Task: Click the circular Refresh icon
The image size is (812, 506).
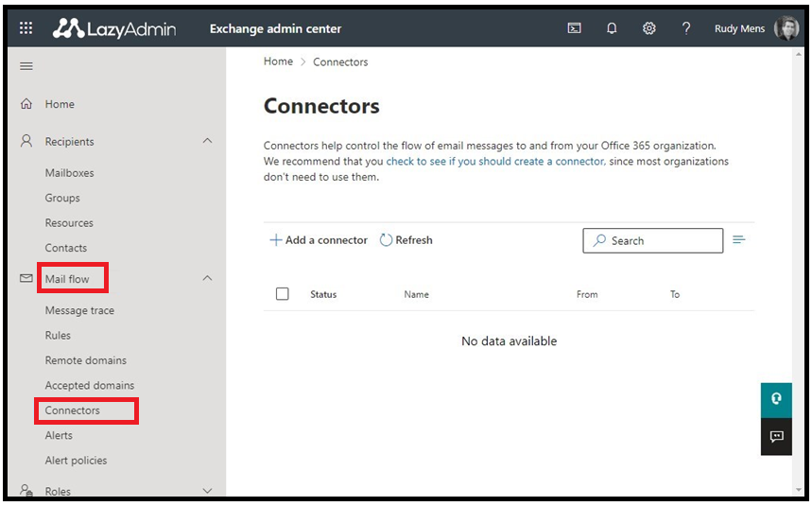Action: tap(386, 240)
